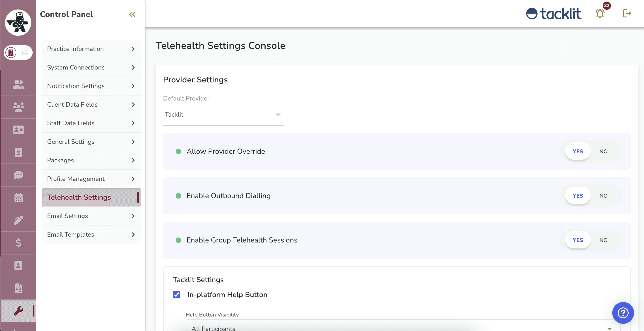Open System Connections menu item
The height and width of the screenshot is (331, 644).
coord(91,67)
